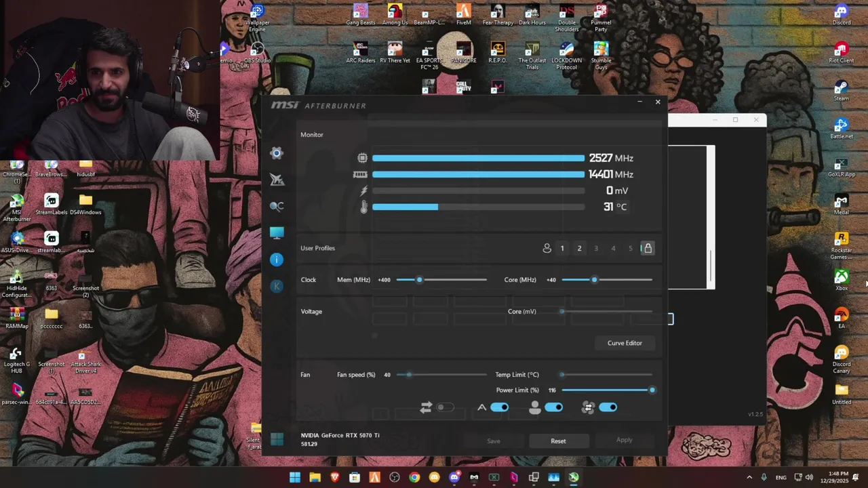Screen dimensions: 868x488
Task: Open Chrome from the taskbar
Action: [x=414, y=477]
